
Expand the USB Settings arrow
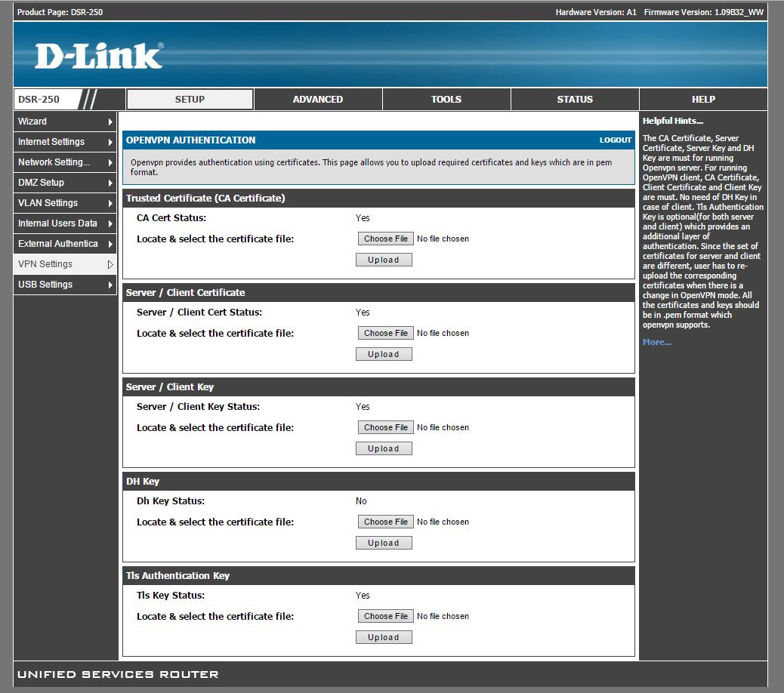110,285
